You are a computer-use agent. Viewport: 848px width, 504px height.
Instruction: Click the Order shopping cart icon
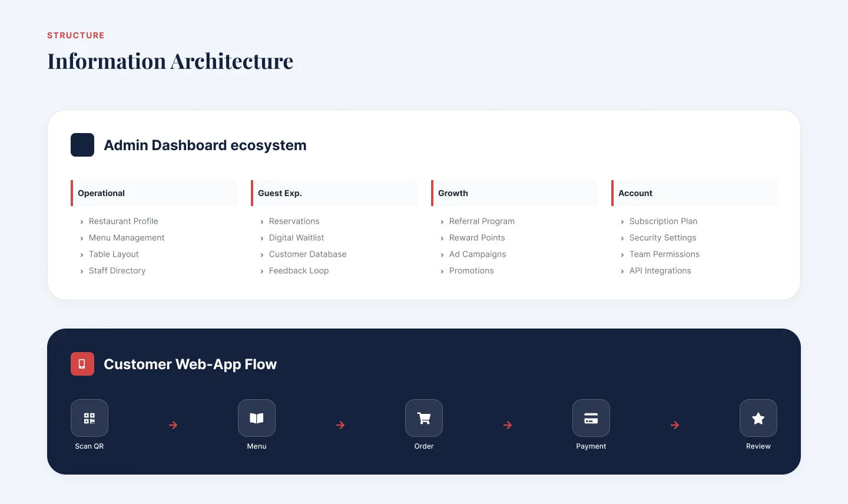[424, 418]
